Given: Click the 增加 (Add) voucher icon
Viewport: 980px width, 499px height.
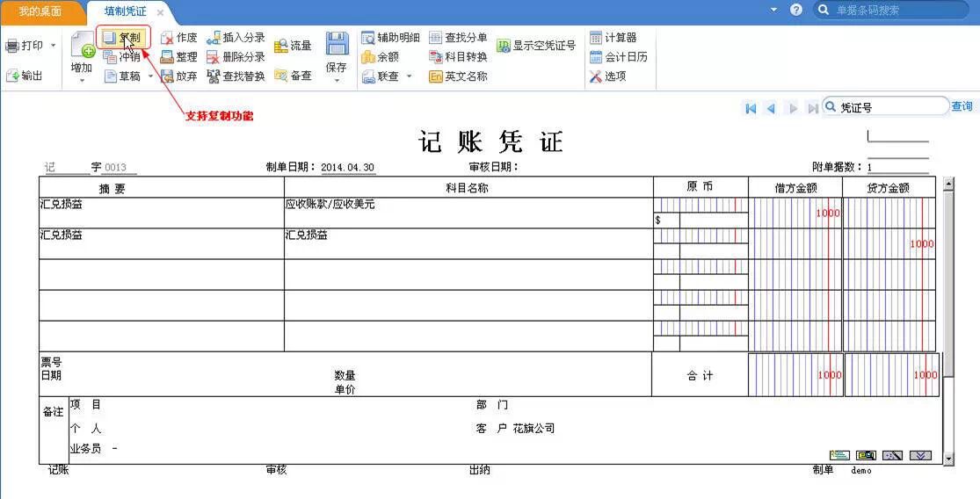Looking at the screenshot, I should click(82, 46).
